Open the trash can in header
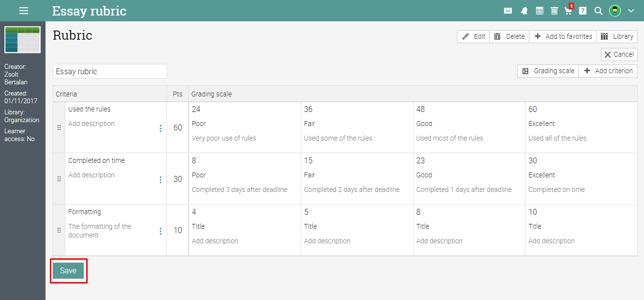The width and height of the screenshot is (644, 300). (554, 11)
